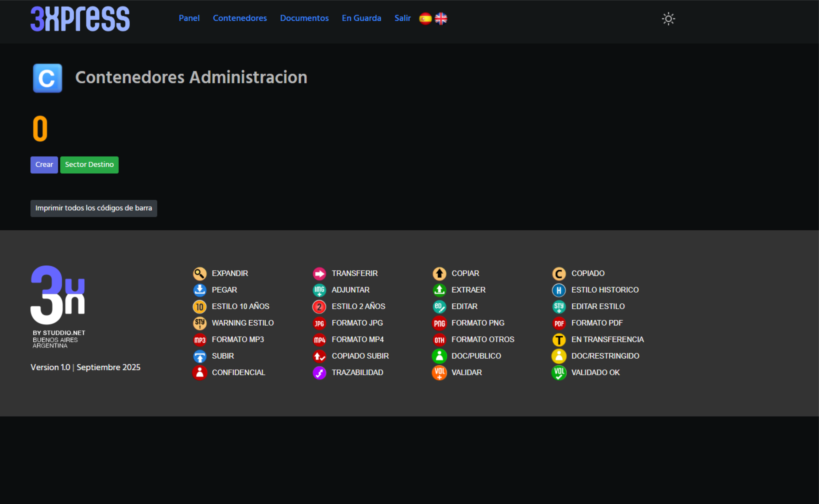
Task: Click the FORMATO PDF red icon
Action: (x=559, y=323)
